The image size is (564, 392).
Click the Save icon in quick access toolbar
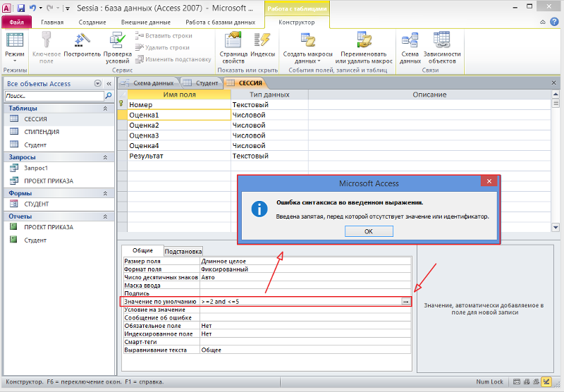click(x=21, y=8)
